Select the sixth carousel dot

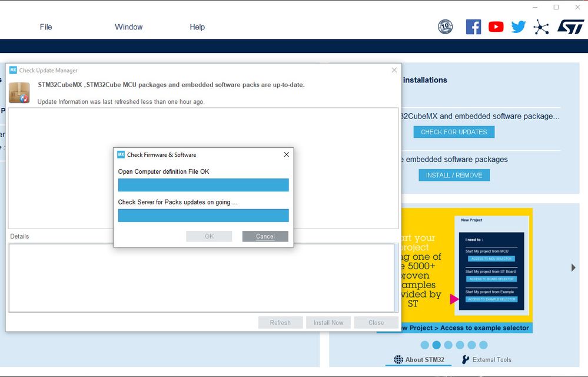[483, 345]
